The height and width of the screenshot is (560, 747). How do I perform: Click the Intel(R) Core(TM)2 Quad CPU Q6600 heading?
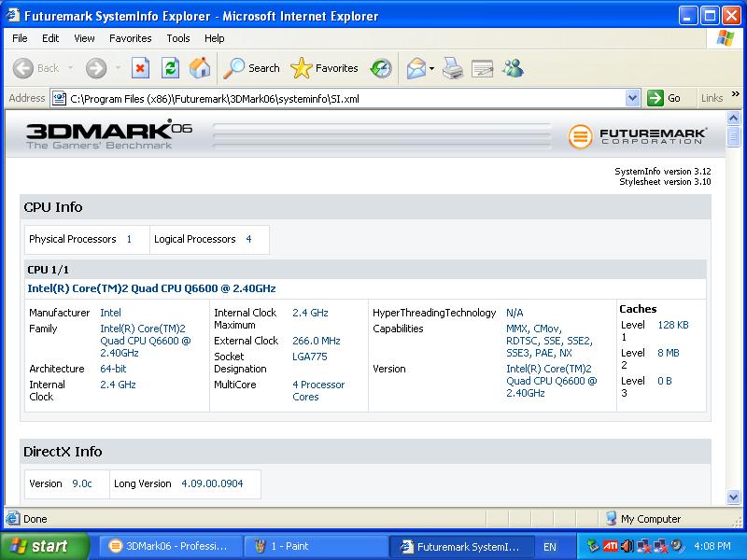(151, 288)
